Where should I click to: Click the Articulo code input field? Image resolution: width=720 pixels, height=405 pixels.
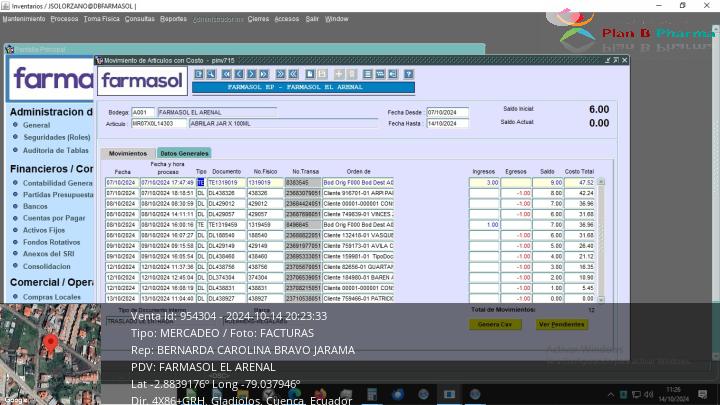pos(159,124)
